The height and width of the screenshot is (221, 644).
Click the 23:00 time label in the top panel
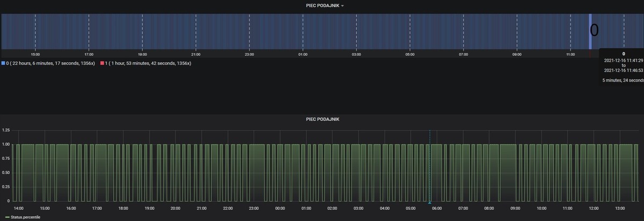pyautogui.click(x=250, y=54)
